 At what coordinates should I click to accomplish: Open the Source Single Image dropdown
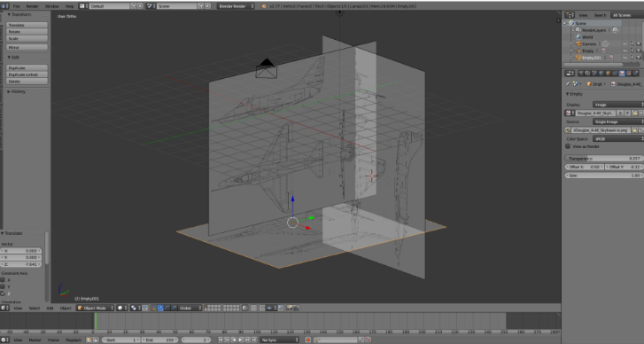coord(618,121)
